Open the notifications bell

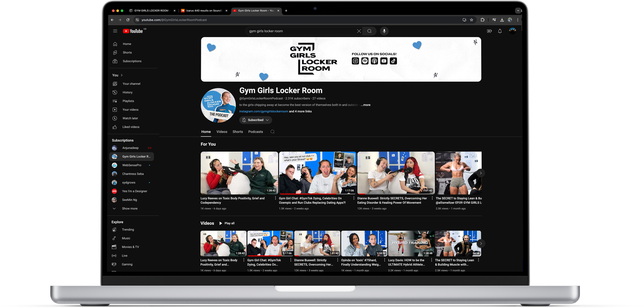pyautogui.click(x=500, y=31)
